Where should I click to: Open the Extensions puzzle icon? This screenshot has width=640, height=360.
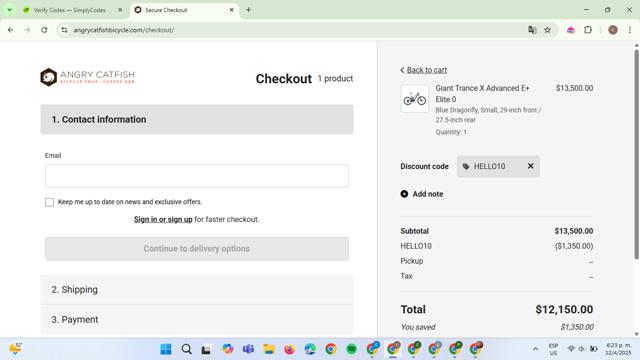click(x=588, y=30)
